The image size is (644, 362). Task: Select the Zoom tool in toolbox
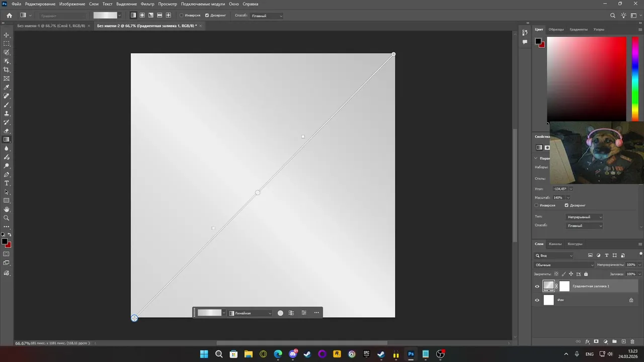click(x=7, y=218)
